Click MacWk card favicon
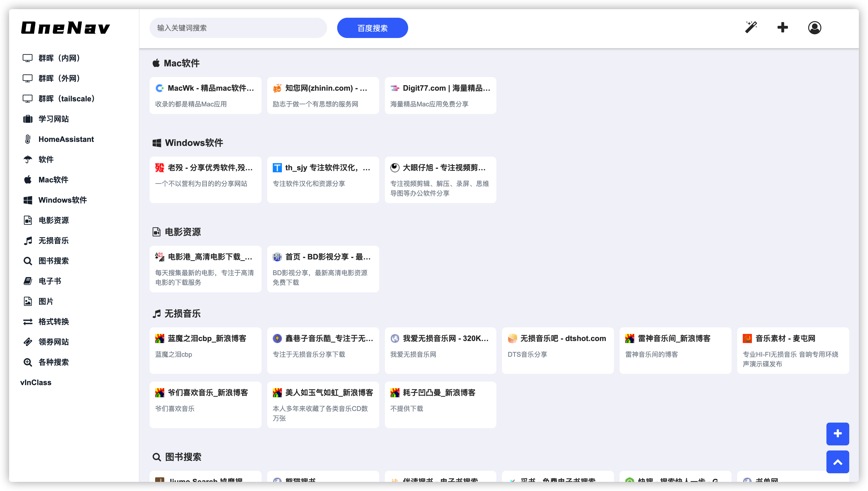The width and height of the screenshot is (868, 491). 159,88
